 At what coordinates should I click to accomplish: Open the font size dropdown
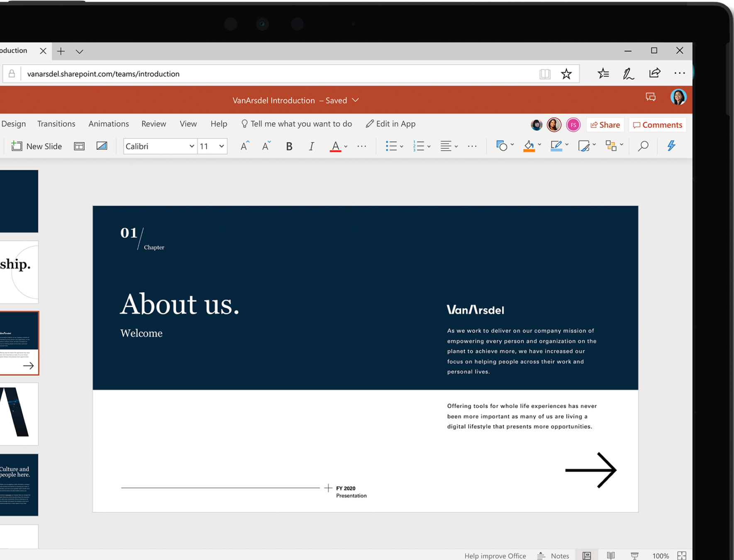(221, 146)
